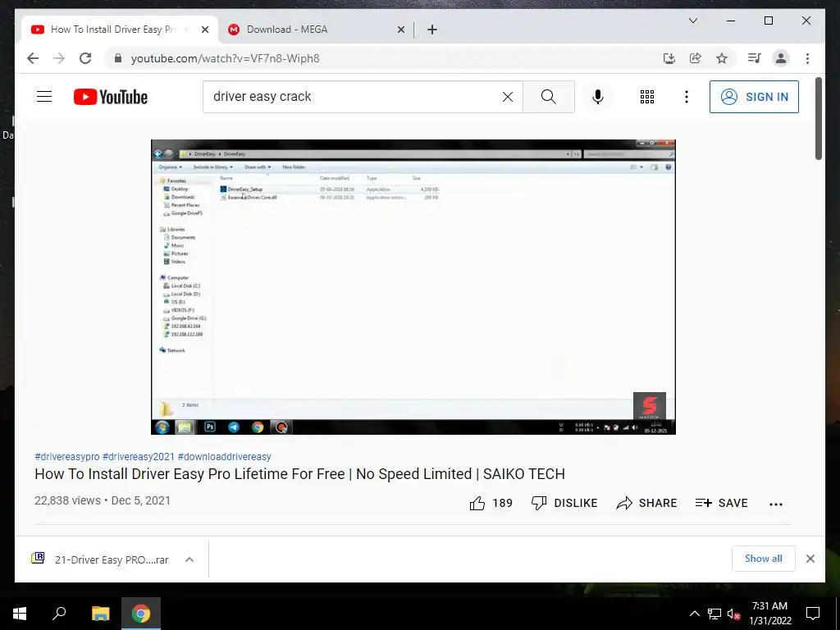Close the downloads bar
Viewport: 840px width, 630px height.
tap(810, 559)
